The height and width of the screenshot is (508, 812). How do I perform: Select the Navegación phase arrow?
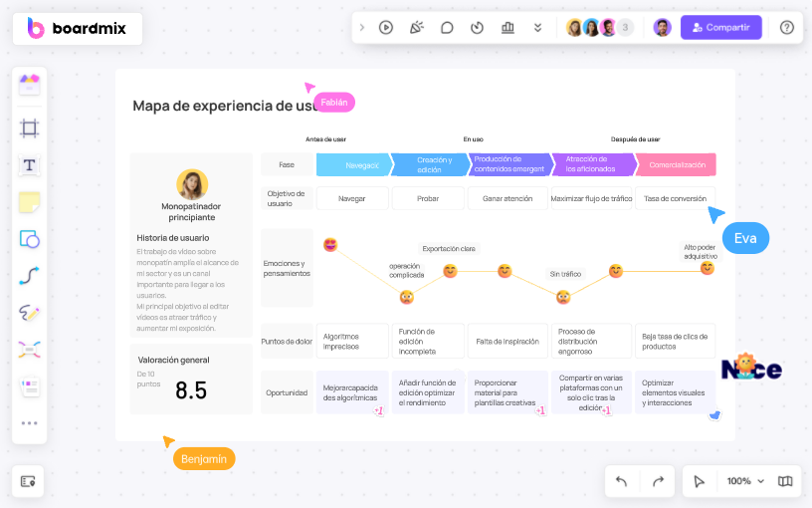354,164
